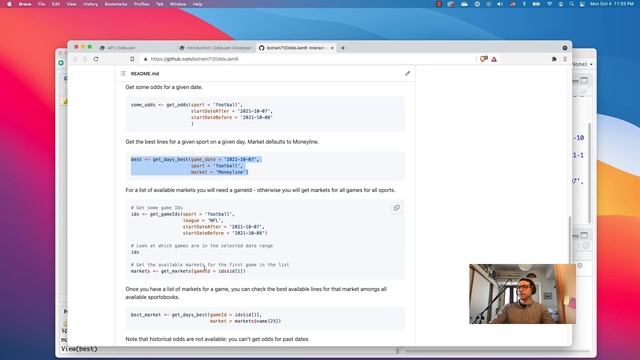Click the GitHub URL address field

pyautogui.click(x=308, y=59)
